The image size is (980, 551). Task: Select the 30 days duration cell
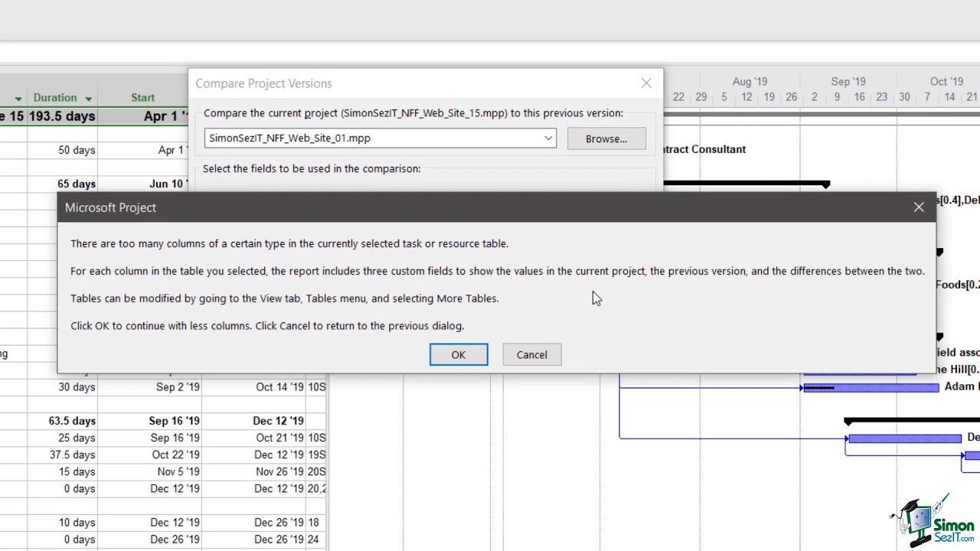(x=63, y=387)
